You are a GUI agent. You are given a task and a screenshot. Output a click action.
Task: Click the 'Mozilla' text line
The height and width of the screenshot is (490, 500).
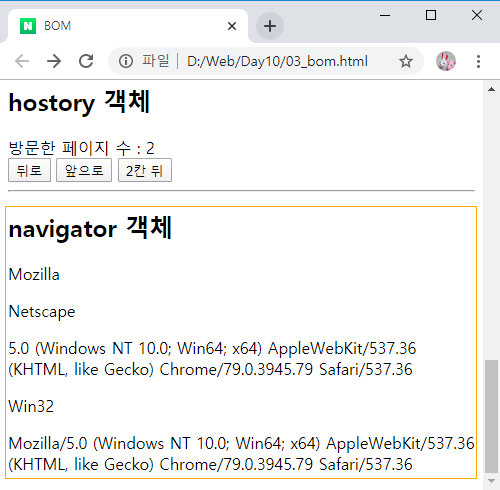coord(34,274)
